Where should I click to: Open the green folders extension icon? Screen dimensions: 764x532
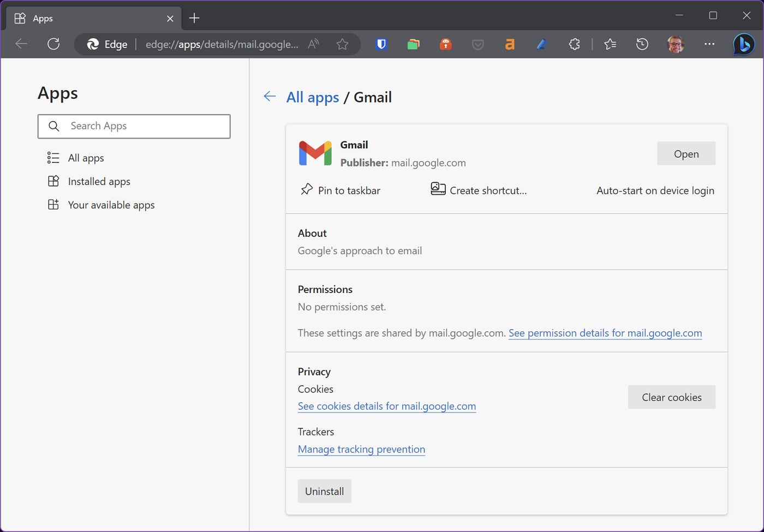pos(414,44)
